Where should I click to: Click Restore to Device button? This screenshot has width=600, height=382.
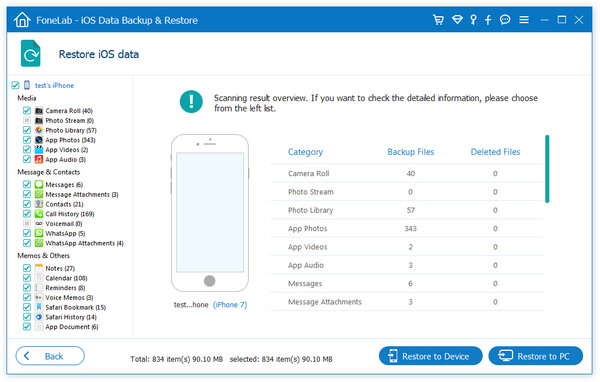click(430, 356)
